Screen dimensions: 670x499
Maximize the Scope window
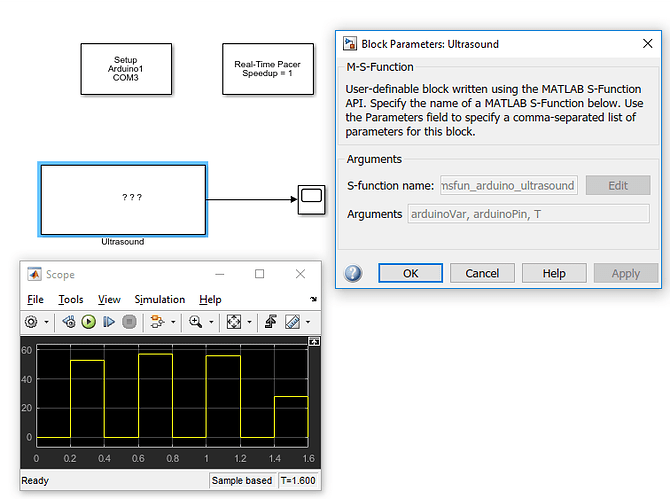pos(259,274)
